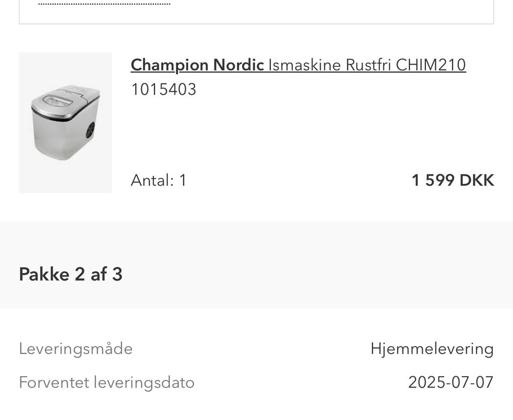Open the Ismaskine Rustfri CHIM210 product link
Image resolution: width=513 pixels, height=420 pixels.
(367, 65)
